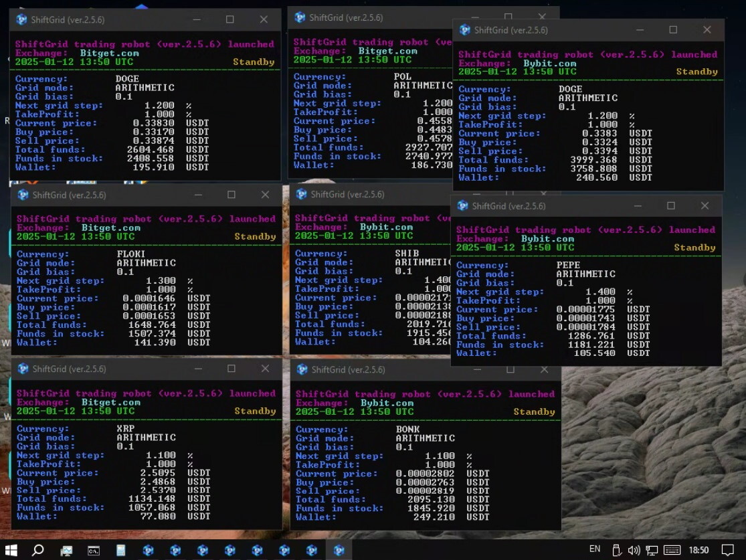Click the wallet value 240.560
The height and width of the screenshot is (560, 746).
tap(597, 178)
